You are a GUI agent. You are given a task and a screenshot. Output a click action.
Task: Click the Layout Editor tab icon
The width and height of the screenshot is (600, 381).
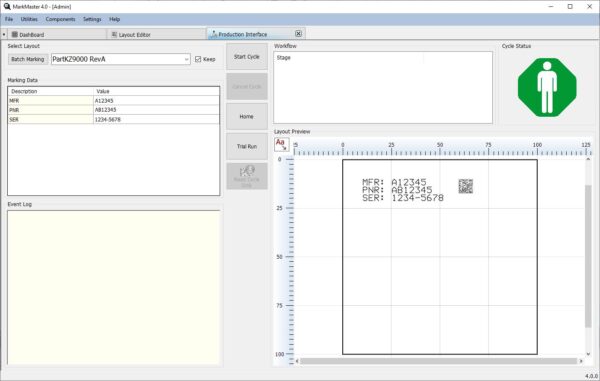pos(114,34)
